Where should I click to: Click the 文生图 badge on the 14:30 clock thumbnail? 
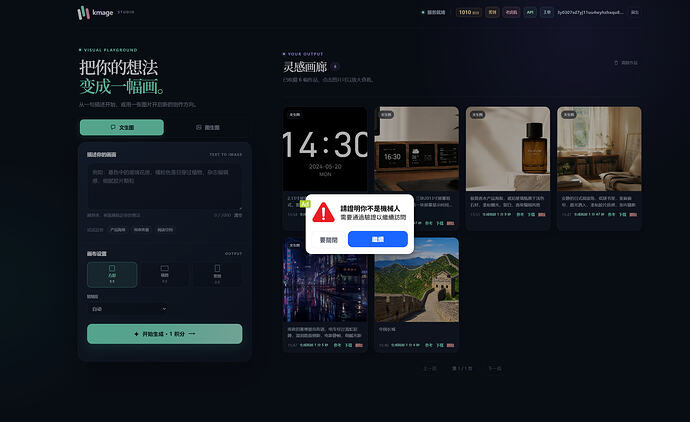[295, 115]
